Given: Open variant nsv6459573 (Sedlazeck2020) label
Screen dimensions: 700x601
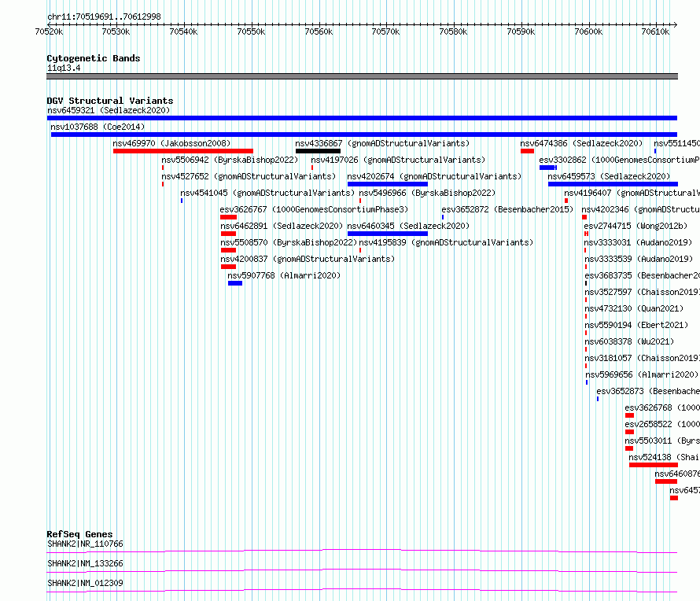Looking at the screenshot, I should pyautogui.click(x=609, y=176).
